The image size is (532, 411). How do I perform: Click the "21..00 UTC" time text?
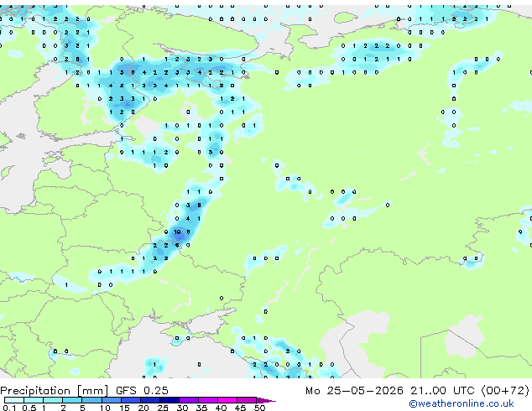point(442,391)
